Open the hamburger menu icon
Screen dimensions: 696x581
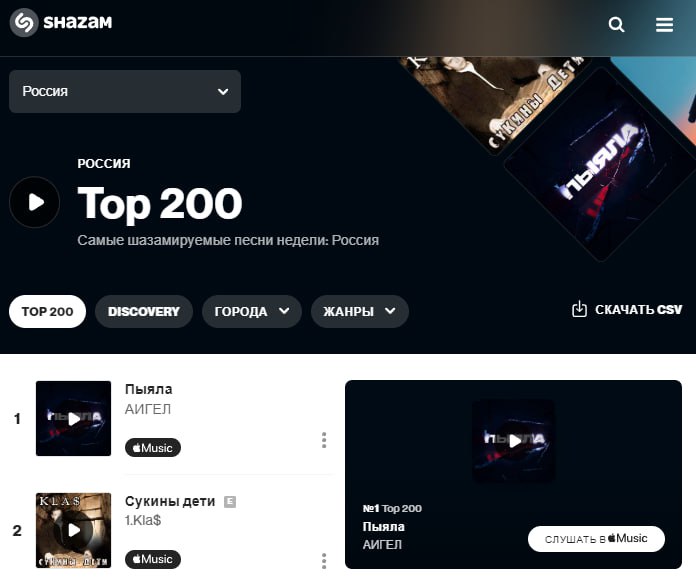pos(664,24)
